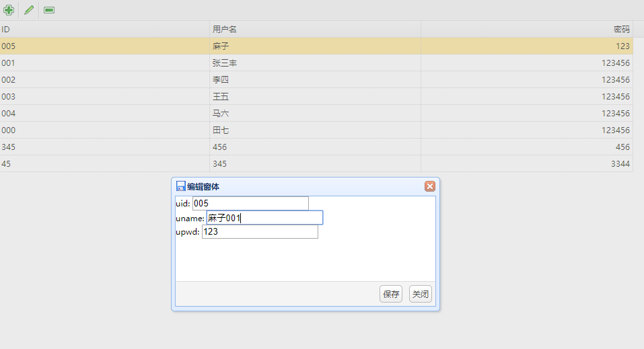644x349 pixels.
Task: Click the 马六 username cell
Action: [x=315, y=114]
